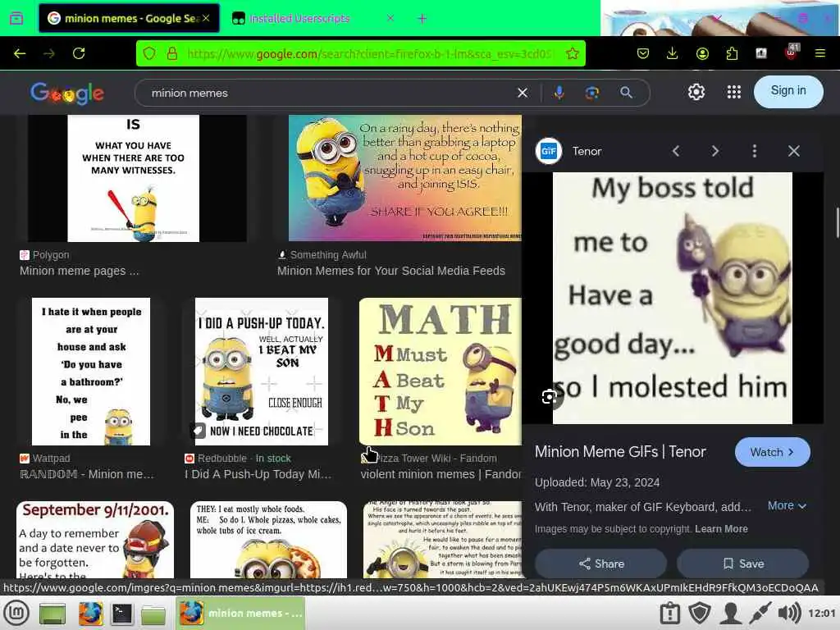Open the Learn More copyright link

coord(721,529)
